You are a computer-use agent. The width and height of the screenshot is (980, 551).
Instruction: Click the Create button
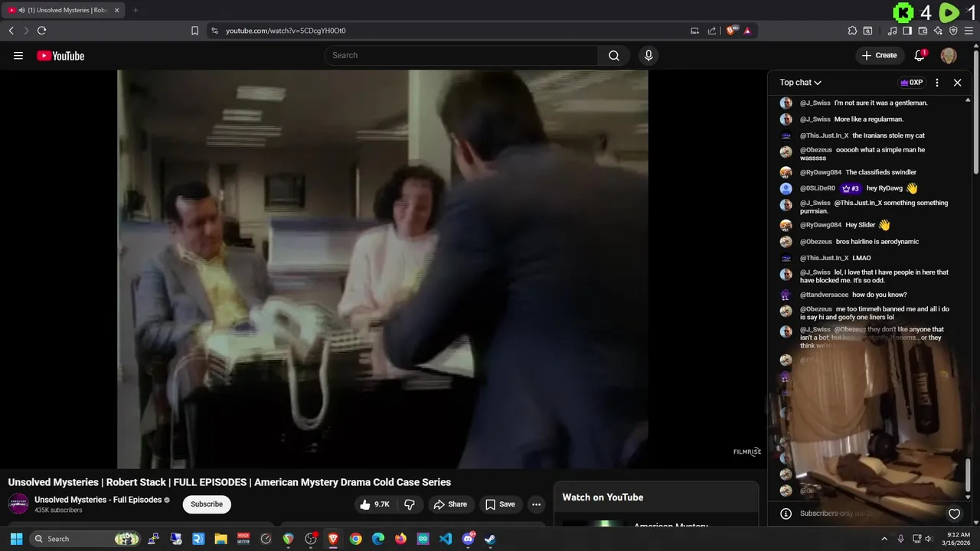click(879, 55)
